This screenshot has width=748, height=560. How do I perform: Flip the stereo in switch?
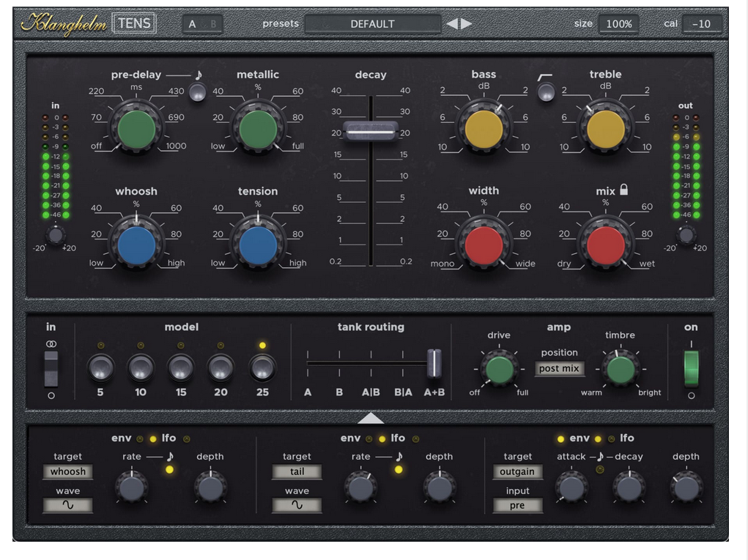click(x=51, y=369)
